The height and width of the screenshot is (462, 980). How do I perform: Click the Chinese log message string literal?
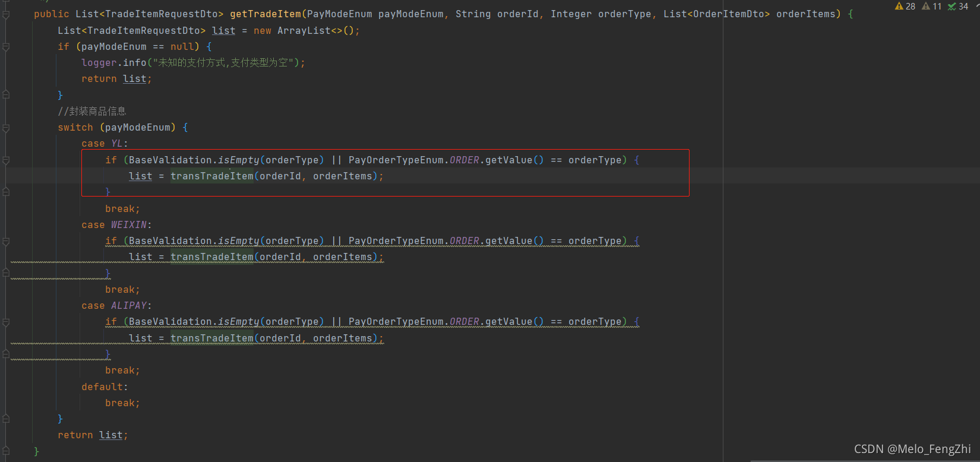pyautogui.click(x=223, y=62)
